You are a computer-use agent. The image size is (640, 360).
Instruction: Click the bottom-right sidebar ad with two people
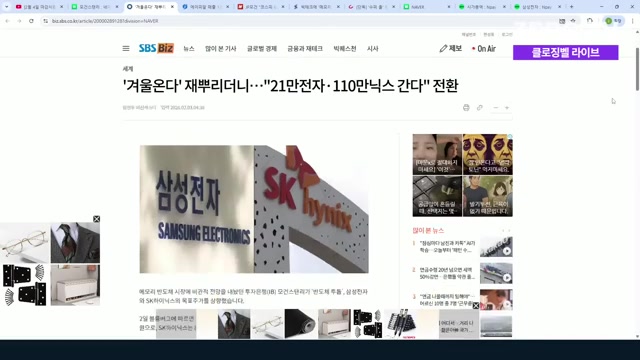[x=488, y=196]
